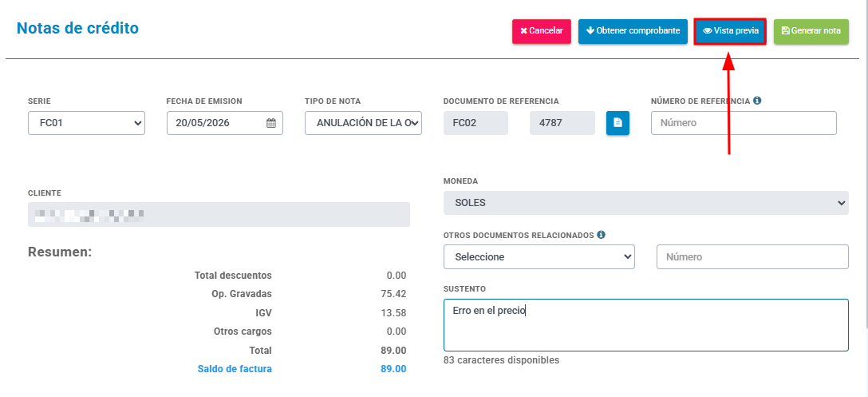Click the Sustento text area
The height and width of the screenshot is (397, 868).
point(646,325)
